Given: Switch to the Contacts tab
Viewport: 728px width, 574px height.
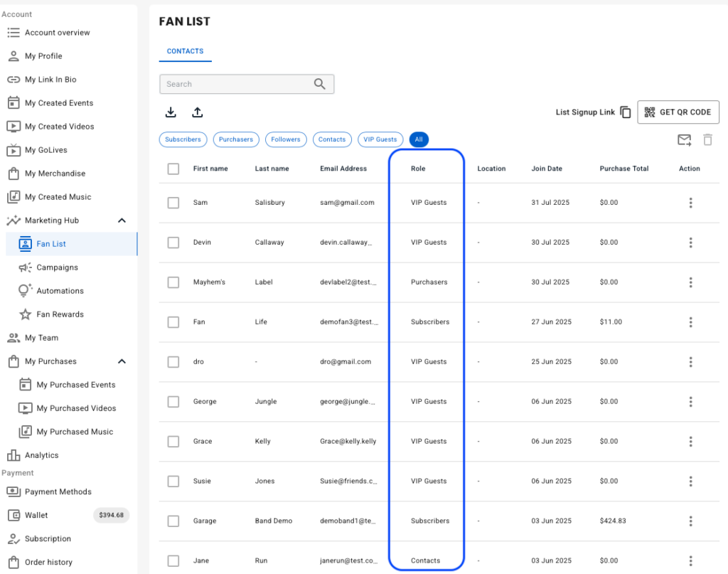Looking at the screenshot, I should [x=185, y=51].
